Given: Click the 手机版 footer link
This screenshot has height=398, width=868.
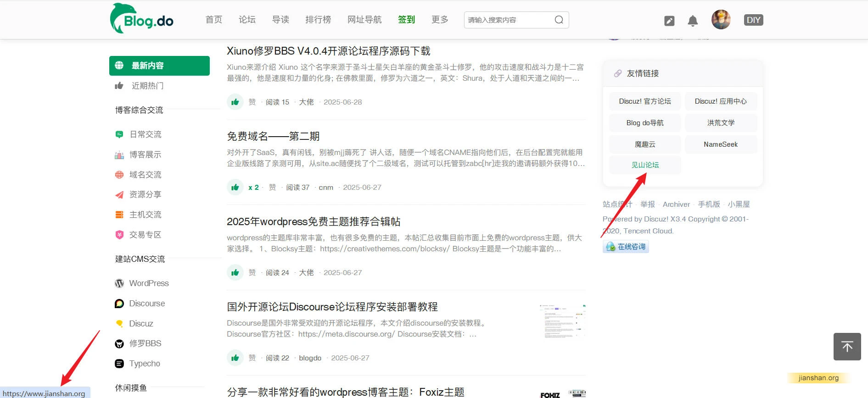Looking at the screenshot, I should [x=709, y=205].
